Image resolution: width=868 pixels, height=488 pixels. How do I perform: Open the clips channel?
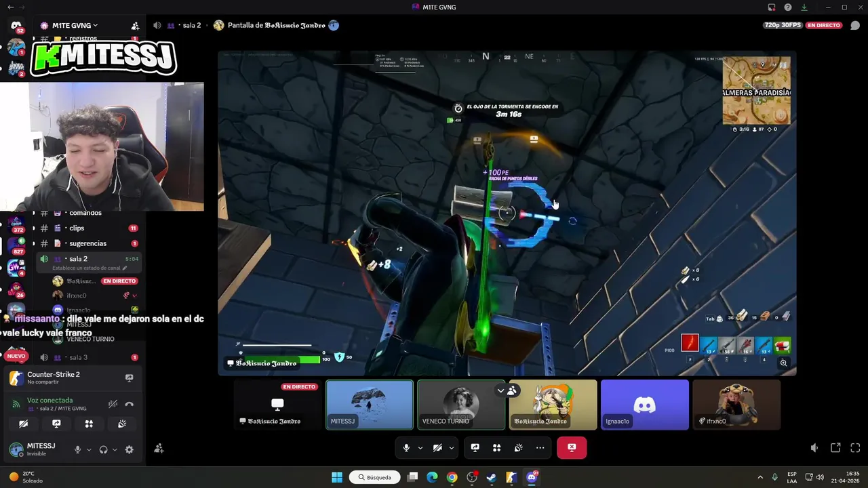coord(87,228)
